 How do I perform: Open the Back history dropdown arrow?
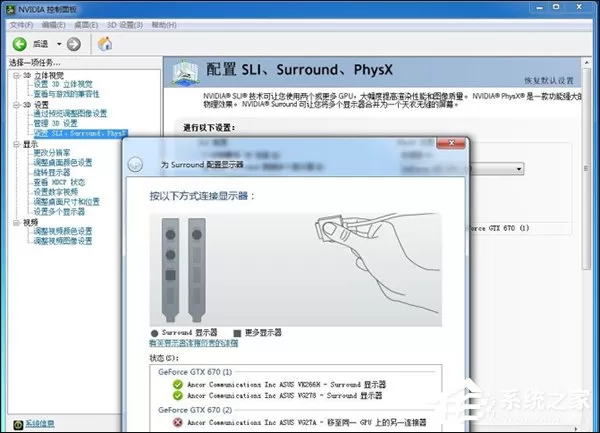click(59, 44)
